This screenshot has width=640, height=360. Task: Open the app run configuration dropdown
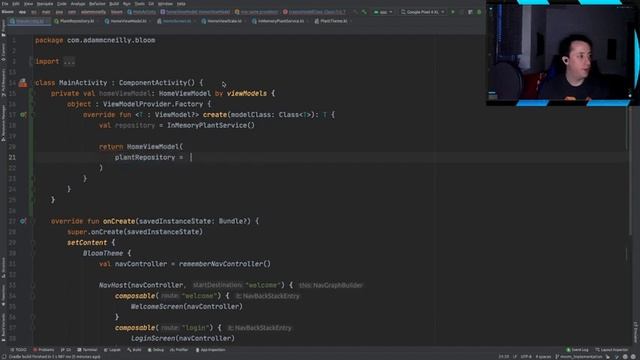point(383,12)
